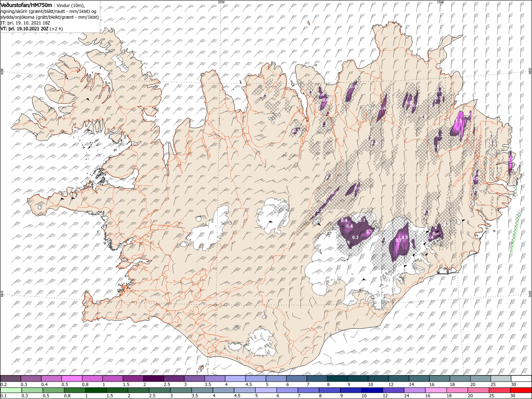Select the dark teal 8–9 swatch in the top legend row
The image size is (532, 399).
tap(337, 379)
